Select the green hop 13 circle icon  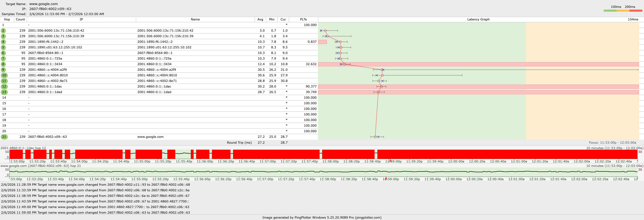tap(4, 92)
